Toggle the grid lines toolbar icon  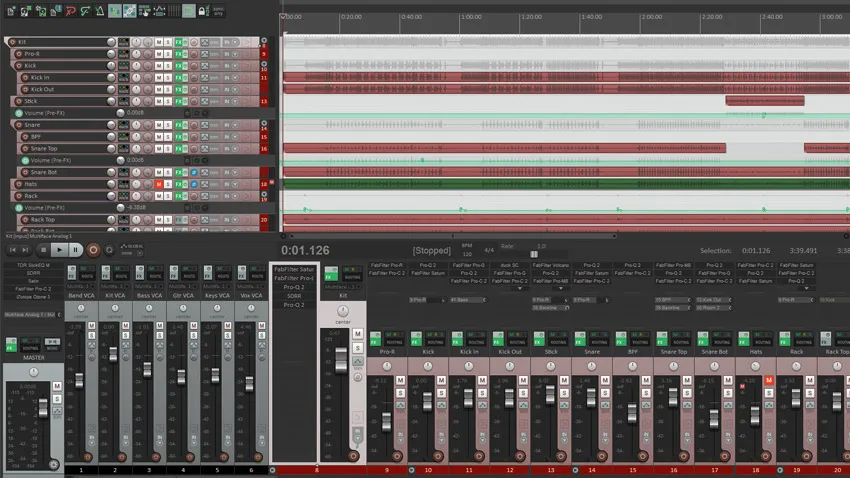pyautogui.click(x=173, y=10)
